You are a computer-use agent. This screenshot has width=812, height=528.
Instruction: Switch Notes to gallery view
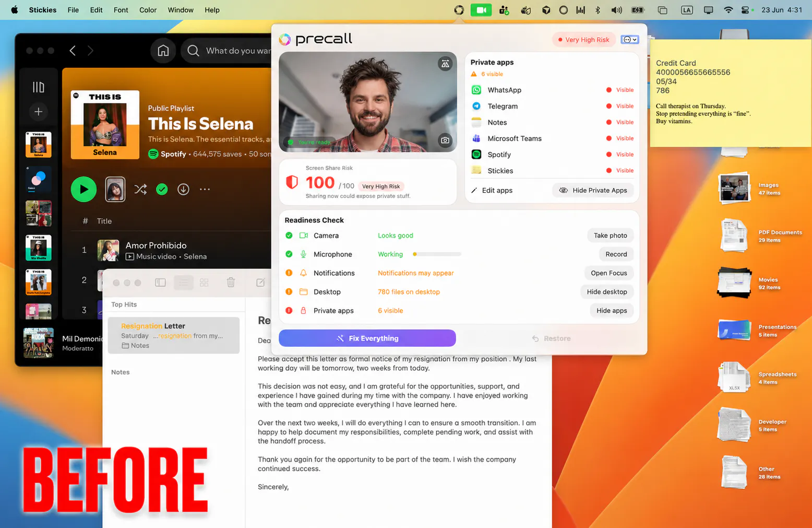point(204,283)
